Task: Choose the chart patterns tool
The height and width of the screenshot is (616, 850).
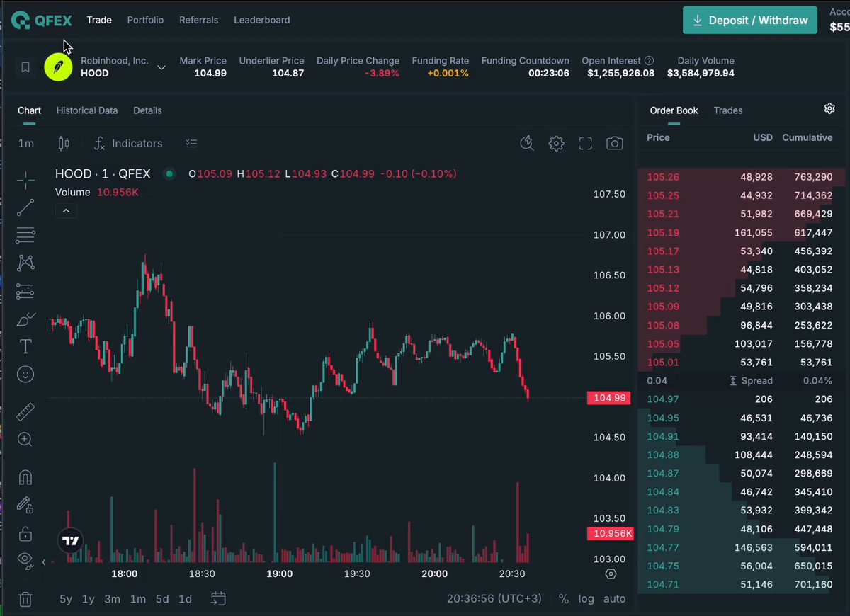Action: pos(25,263)
